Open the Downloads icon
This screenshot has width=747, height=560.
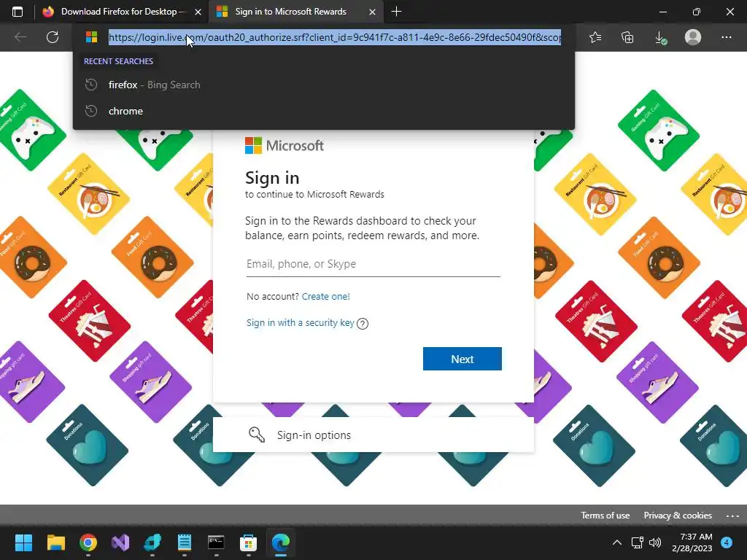pyautogui.click(x=660, y=37)
